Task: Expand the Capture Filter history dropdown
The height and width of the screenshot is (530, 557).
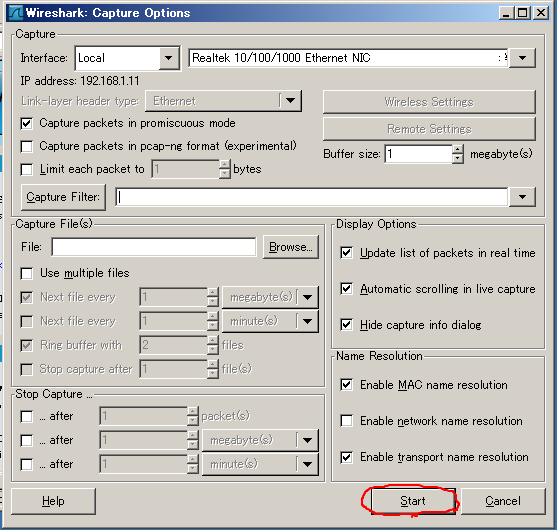Action: point(522,197)
